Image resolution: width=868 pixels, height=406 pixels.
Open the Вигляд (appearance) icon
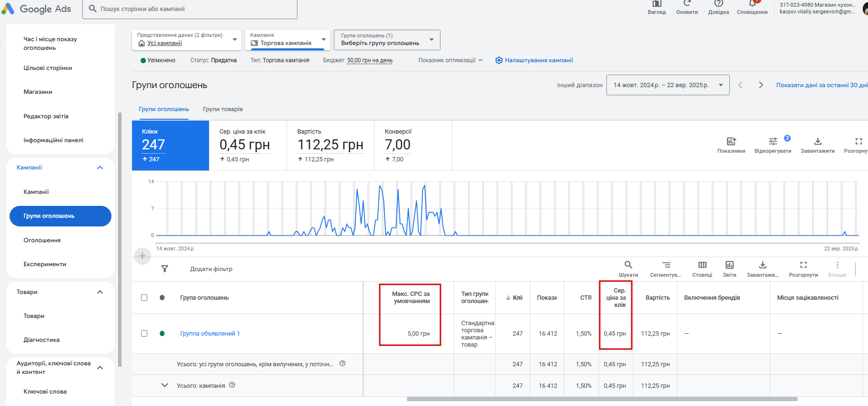(657, 4)
